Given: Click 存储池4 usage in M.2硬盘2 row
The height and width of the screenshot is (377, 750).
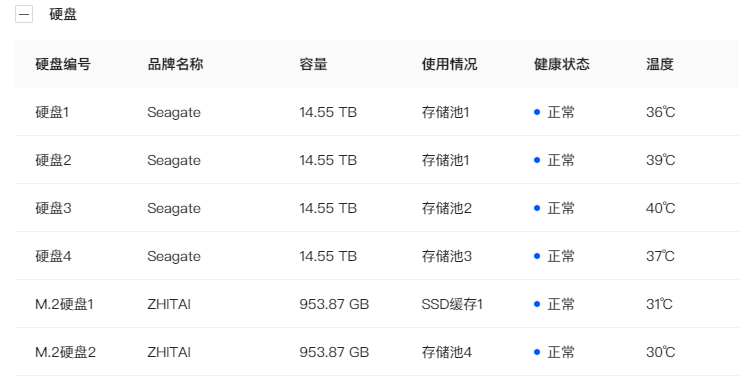Looking at the screenshot, I should (447, 352).
